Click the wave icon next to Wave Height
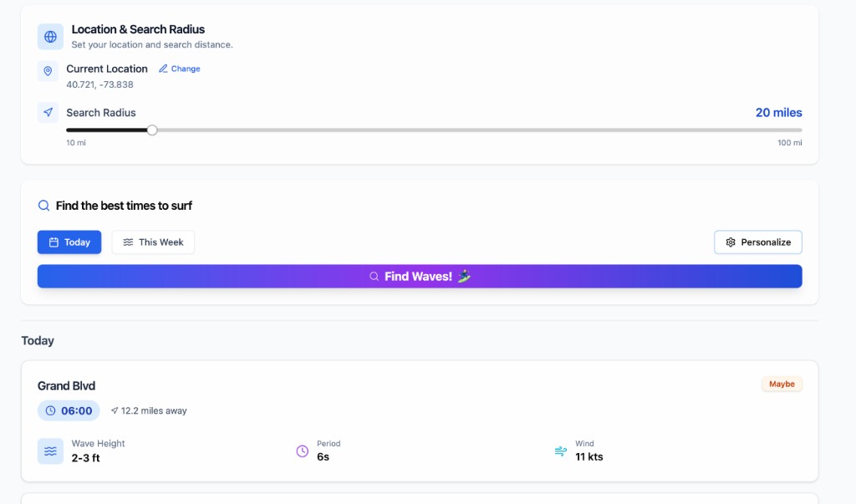856x504 pixels. click(x=50, y=451)
